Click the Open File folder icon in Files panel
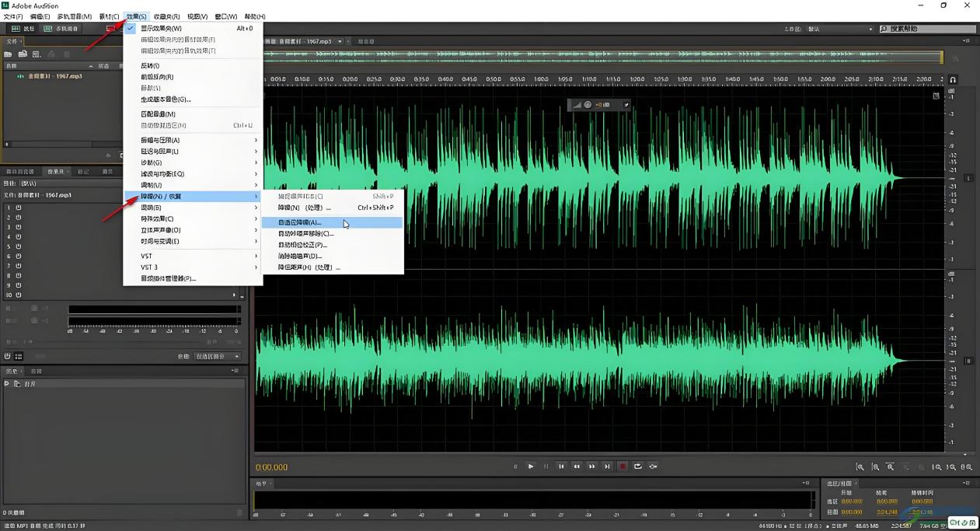The image size is (980, 531). [8, 54]
